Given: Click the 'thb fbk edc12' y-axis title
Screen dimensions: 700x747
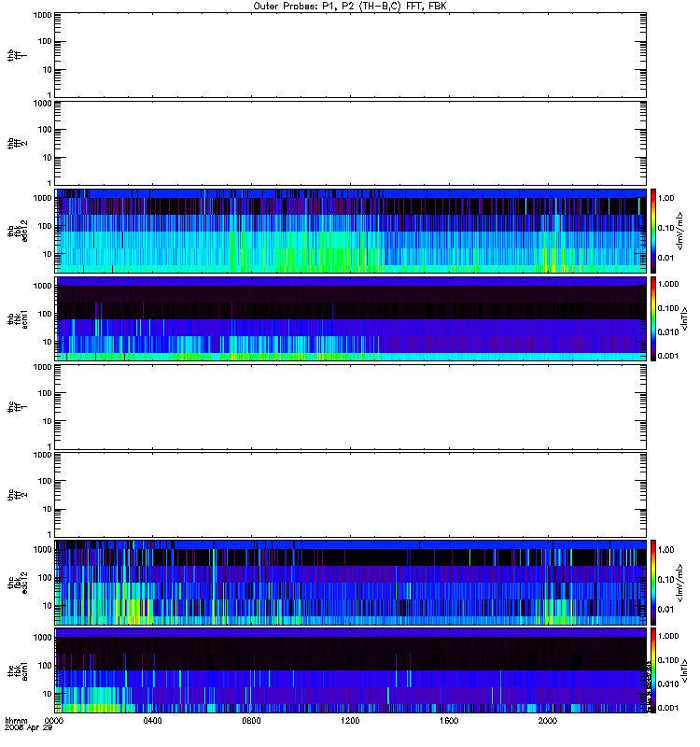Looking at the screenshot, I should (18, 231).
